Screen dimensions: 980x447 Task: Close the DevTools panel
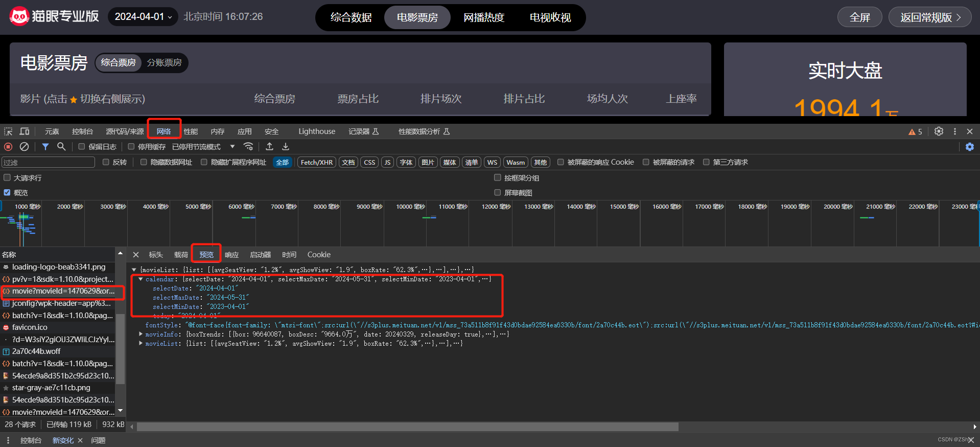pos(970,131)
